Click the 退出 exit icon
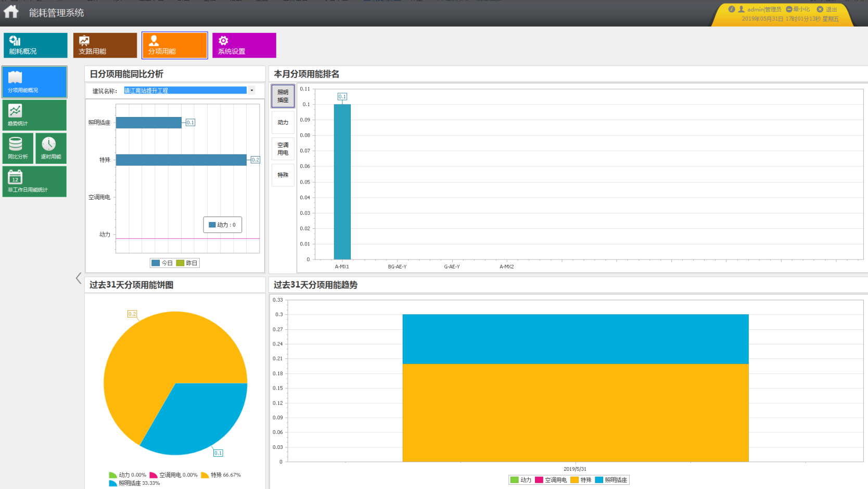 pyautogui.click(x=820, y=9)
